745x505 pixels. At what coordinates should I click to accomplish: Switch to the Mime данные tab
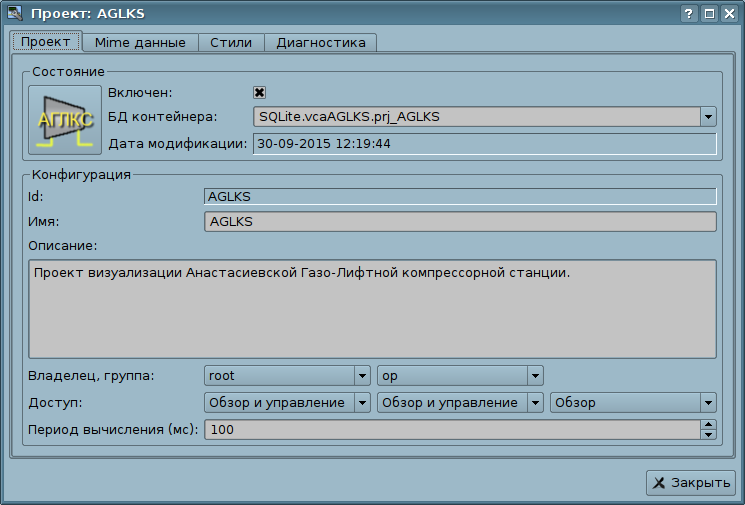pos(139,42)
